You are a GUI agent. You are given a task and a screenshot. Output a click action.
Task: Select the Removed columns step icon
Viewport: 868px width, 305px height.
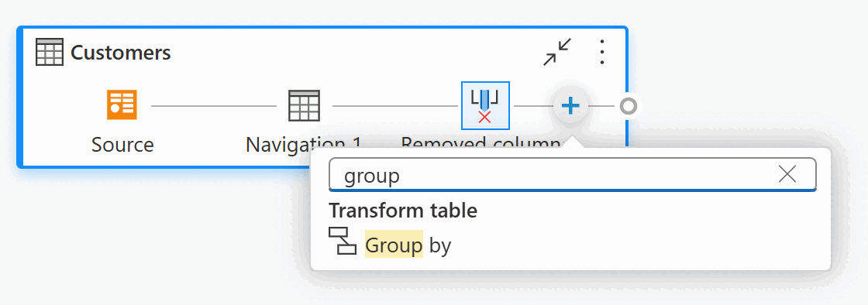485,105
